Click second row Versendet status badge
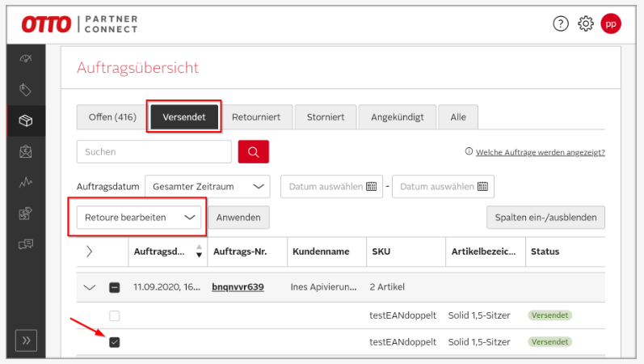Screen dimensions: 644x364 pos(550,342)
